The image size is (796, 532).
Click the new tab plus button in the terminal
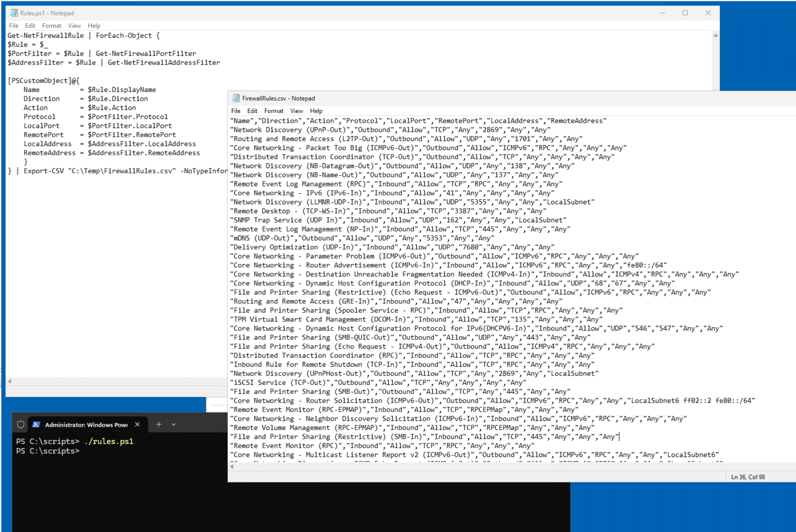[158, 424]
